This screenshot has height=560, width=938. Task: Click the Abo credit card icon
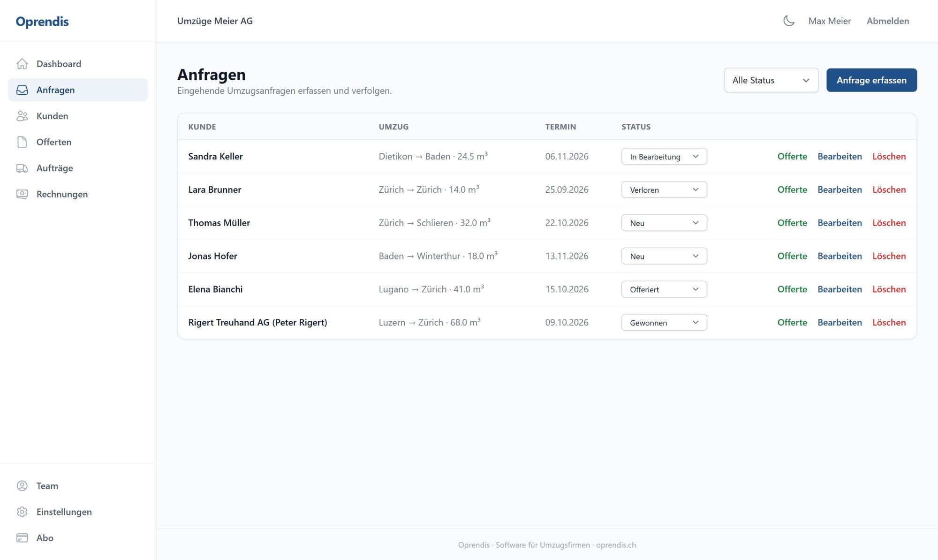click(x=22, y=538)
